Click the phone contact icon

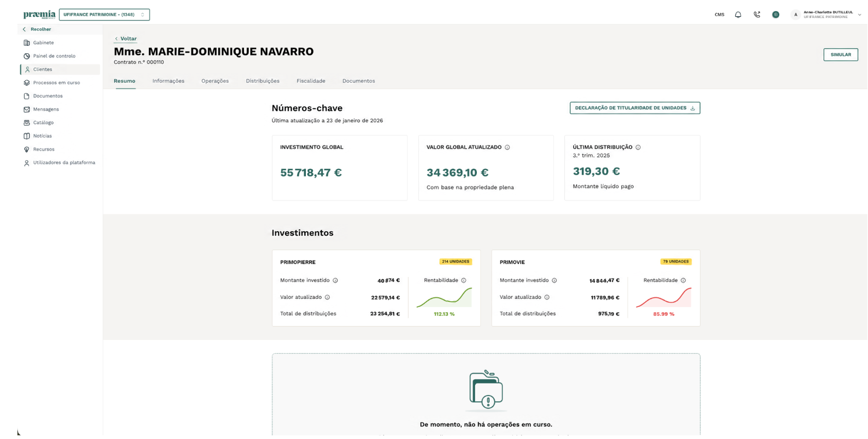pyautogui.click(x=757, y=14)
